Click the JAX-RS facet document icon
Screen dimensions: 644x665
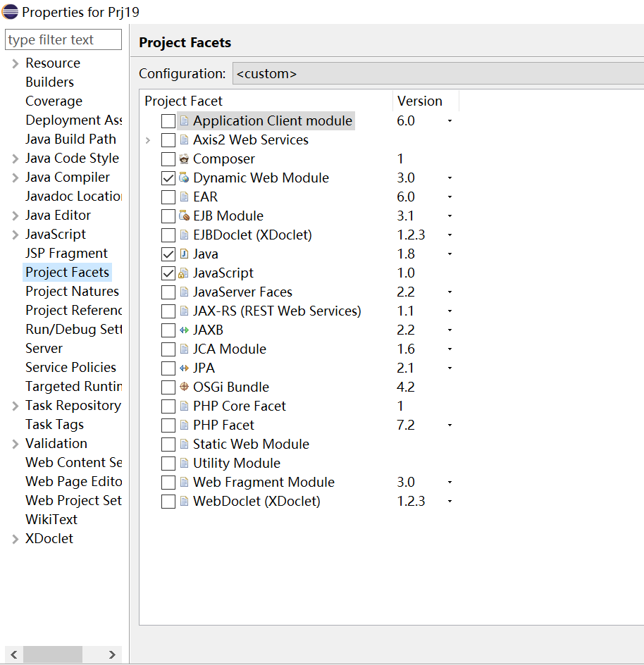[184, 311]
